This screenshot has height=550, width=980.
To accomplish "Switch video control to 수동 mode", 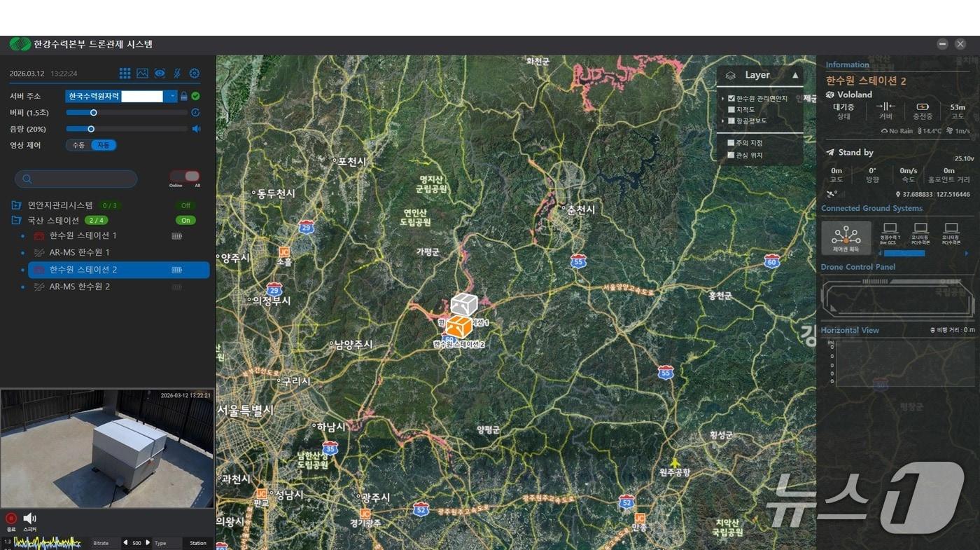I will (78, 145).
